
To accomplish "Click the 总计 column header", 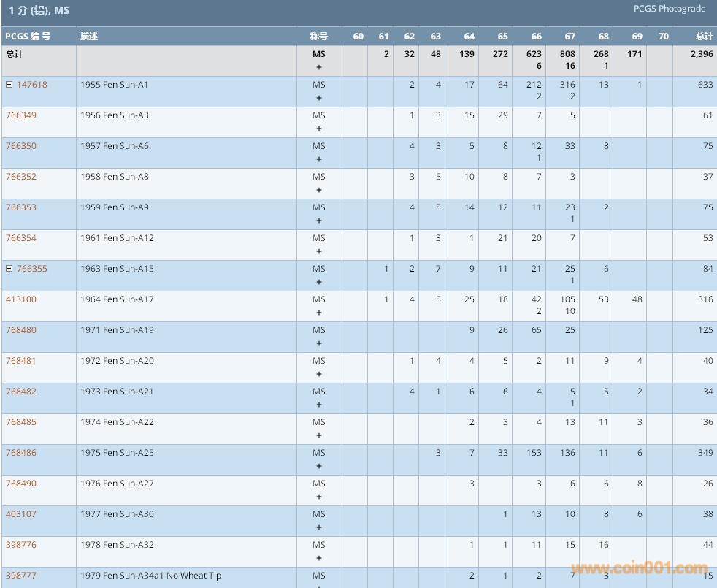I will click(x=704, y=37).
